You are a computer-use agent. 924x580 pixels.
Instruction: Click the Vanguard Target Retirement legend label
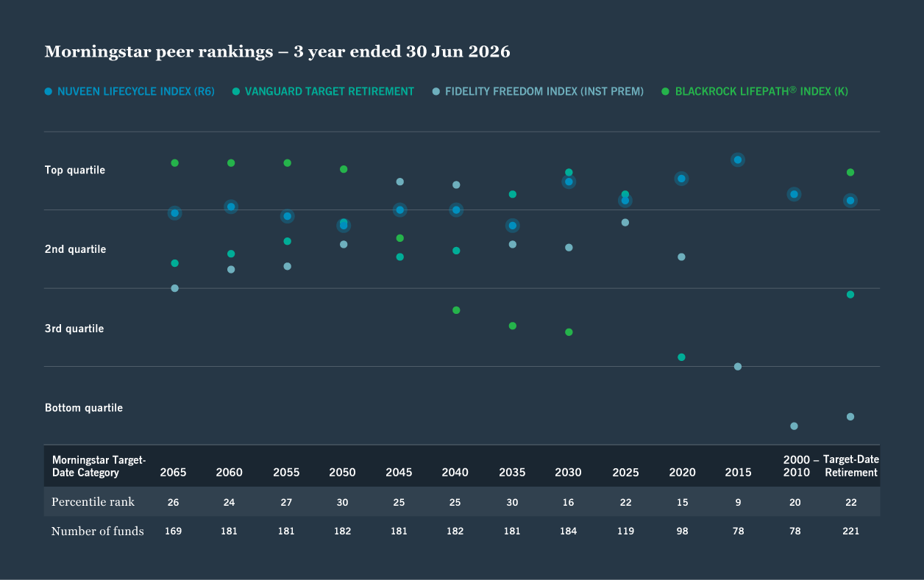(x=330, y=92)
